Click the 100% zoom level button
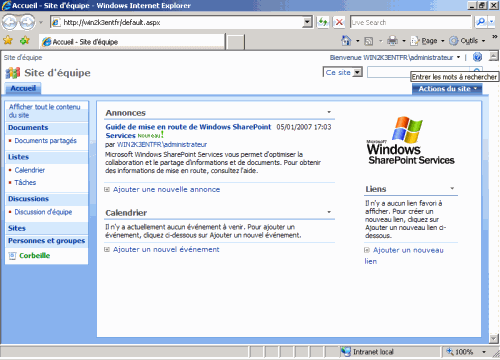Image resolution: width=500 pixels, height=360 pixels. pos(461,352)
